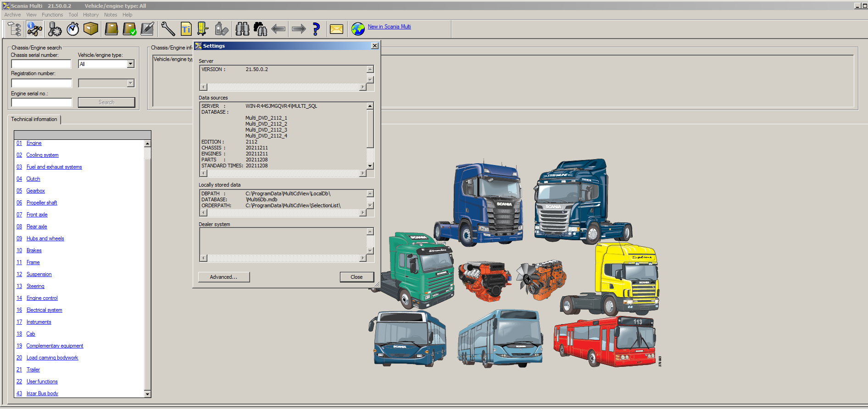Click the technical list scroll down arrow
This screenshot has height=409, width=868.
tap(147, 394)
